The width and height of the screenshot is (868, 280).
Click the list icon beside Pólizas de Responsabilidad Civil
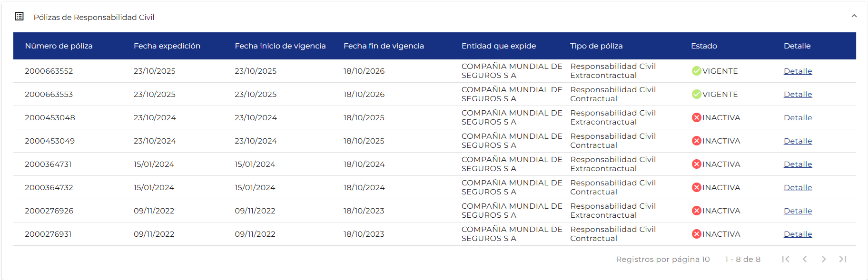[x=19, y=17]
